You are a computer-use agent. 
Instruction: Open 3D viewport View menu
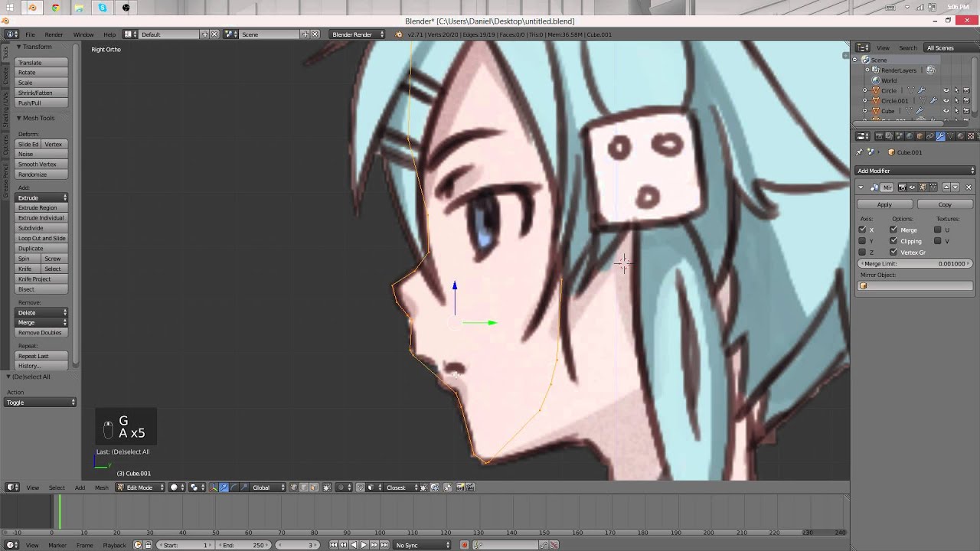click(x=33, y=487)
